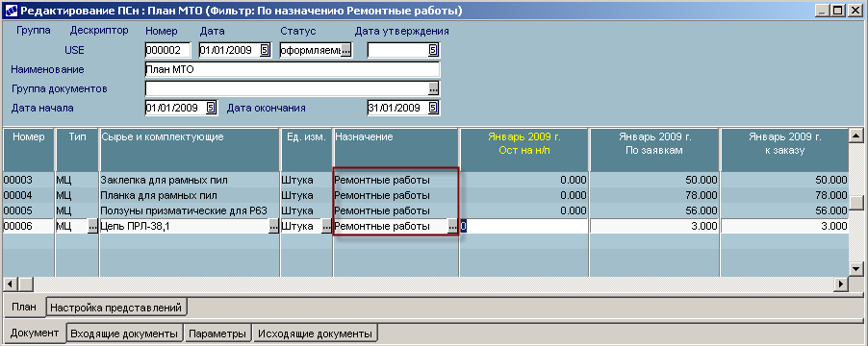Click the vertical scrollbar thumb

[856, 203]
